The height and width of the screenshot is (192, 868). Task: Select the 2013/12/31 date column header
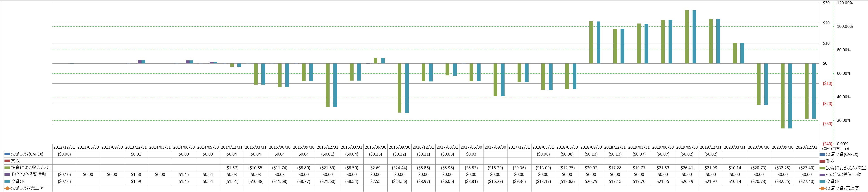tap(136, 147)
